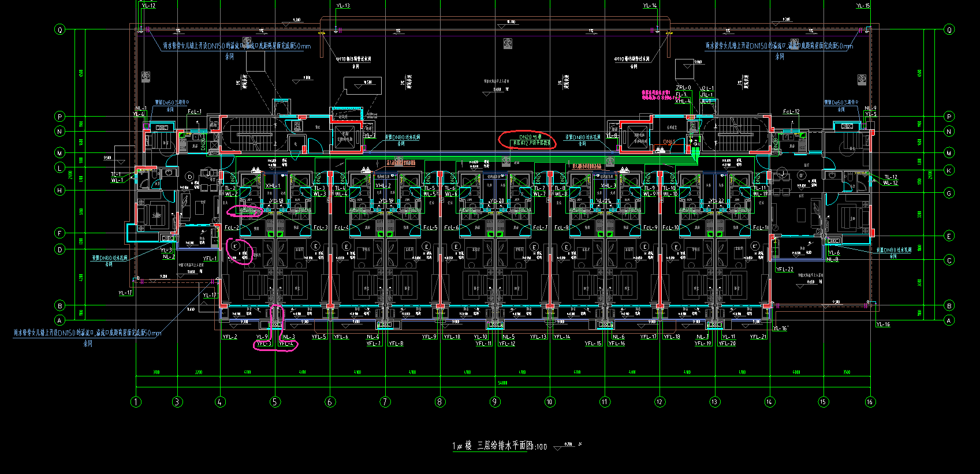Screen dimensions: 980x474
Task: Click grid axis bubble 9 at the bottom
Action: coord(495,402)
